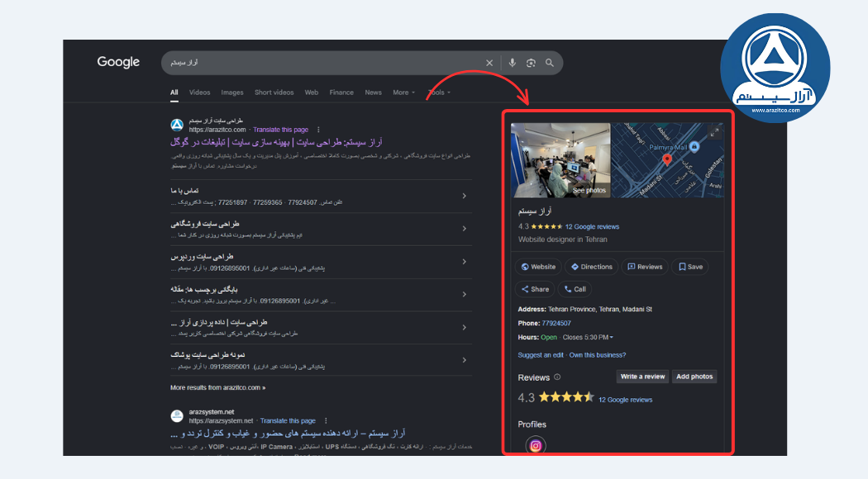Switch to the Finance tab
868x479 pixels.
point(341,92)
